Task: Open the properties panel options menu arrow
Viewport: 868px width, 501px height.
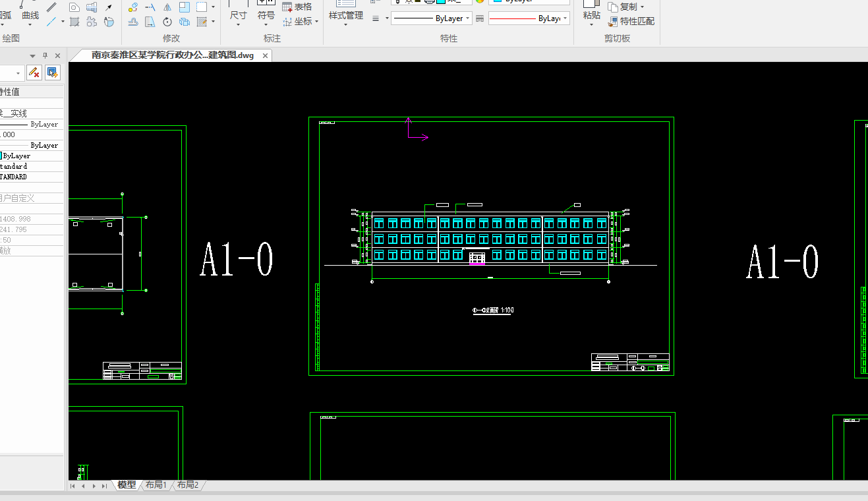Action: tap(32, 55)
